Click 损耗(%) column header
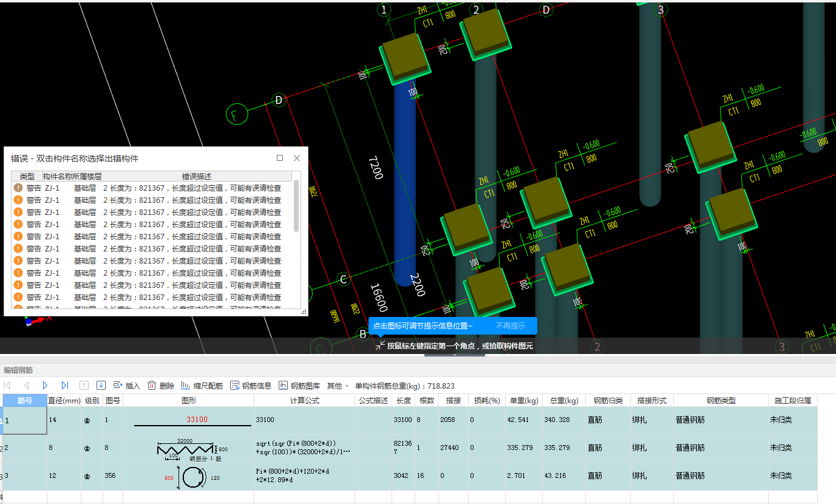 pos(487,400)
